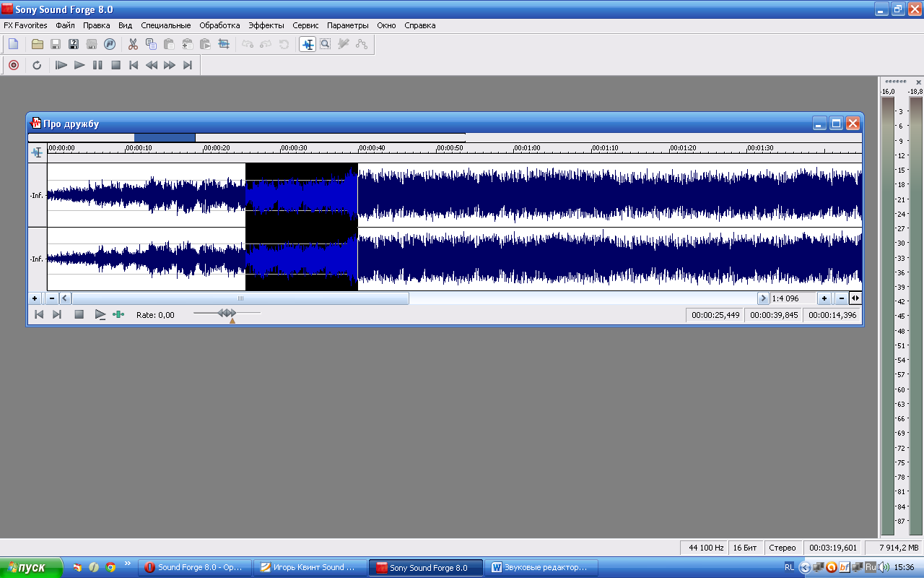Pause playback in transport toolbar
This screenshot has height=578, width=924.
point(97,65)
